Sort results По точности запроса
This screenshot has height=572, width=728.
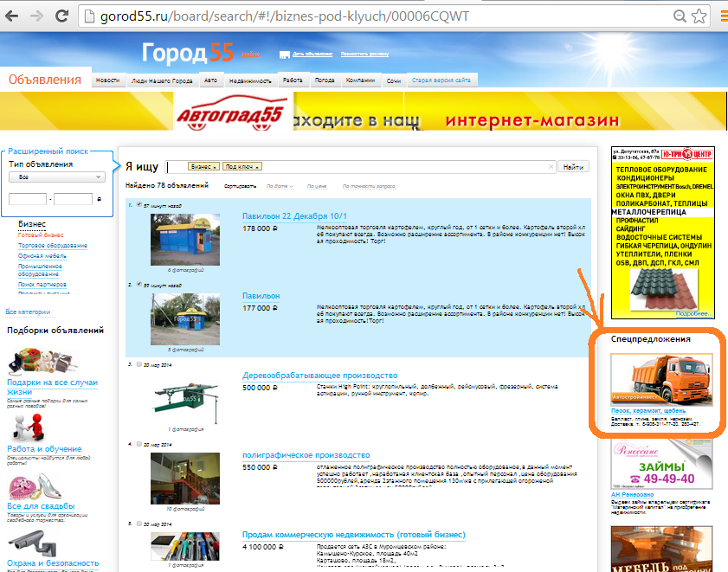[369, 186]
